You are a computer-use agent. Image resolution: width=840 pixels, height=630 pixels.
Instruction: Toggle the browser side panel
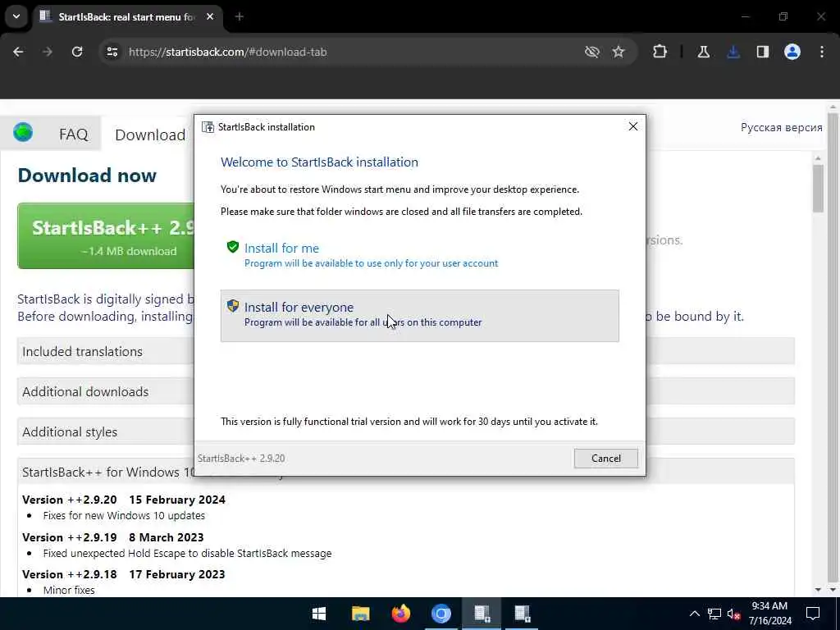[x=762, y=52]
